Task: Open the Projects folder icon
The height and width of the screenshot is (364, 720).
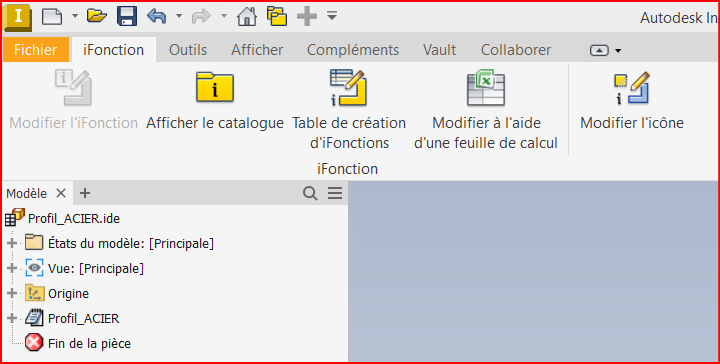Action: (x=277, y=17)
